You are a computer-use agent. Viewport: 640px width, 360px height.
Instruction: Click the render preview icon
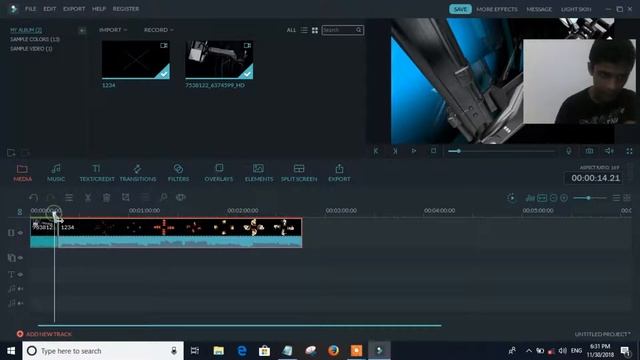511,198
